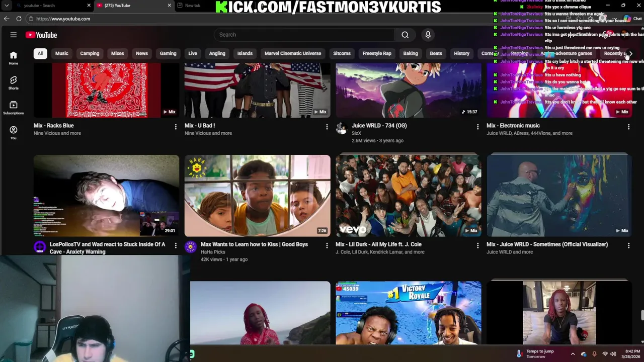
Task: Click LosPollosTV channel avatar
Action: (x=39, y=247)
